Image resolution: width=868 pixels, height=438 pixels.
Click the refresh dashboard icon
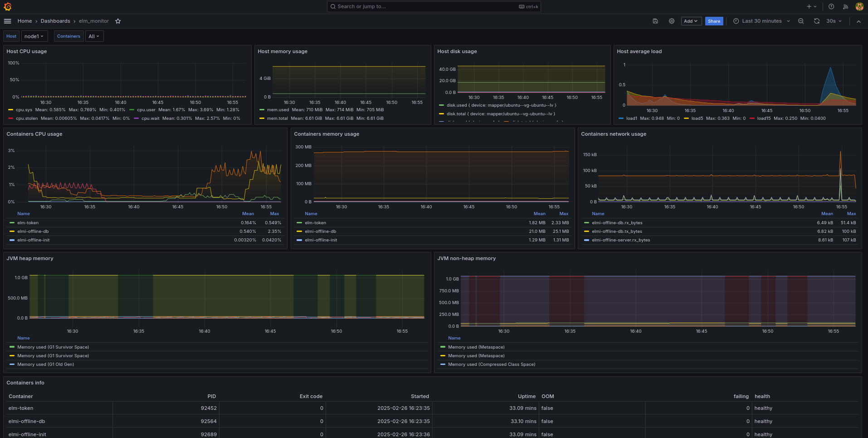click(816, 21)
